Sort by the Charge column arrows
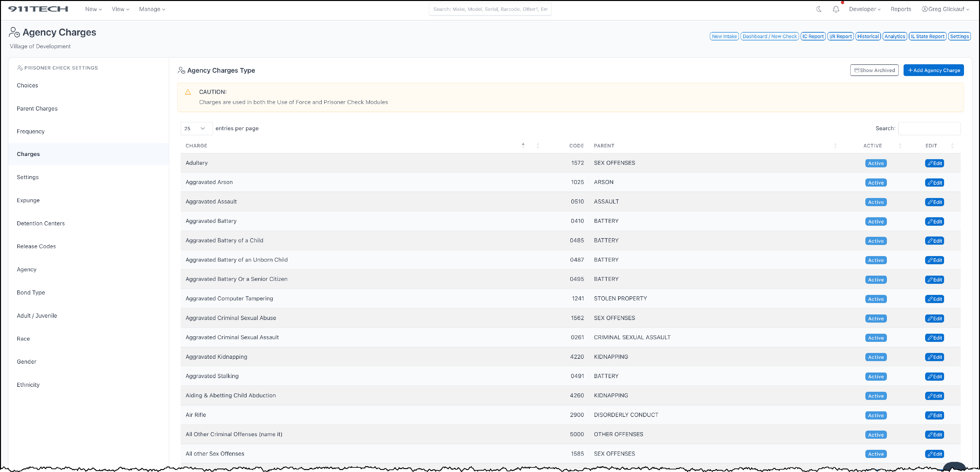980x472 pixels. pyautogui.click(x=523, y=145)
